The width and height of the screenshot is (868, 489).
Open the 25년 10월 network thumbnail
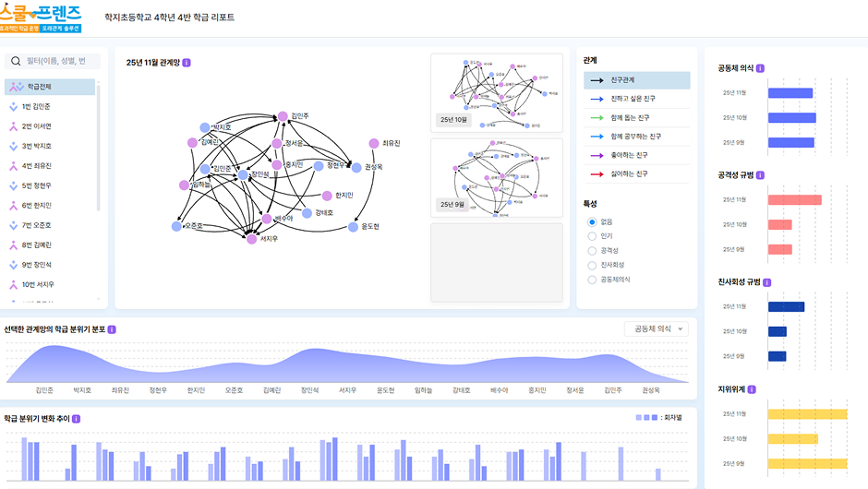coord(496,93)
